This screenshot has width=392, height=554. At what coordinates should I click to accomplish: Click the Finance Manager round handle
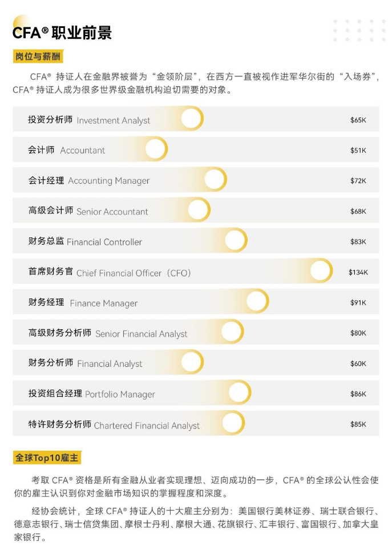coord(257,301)
